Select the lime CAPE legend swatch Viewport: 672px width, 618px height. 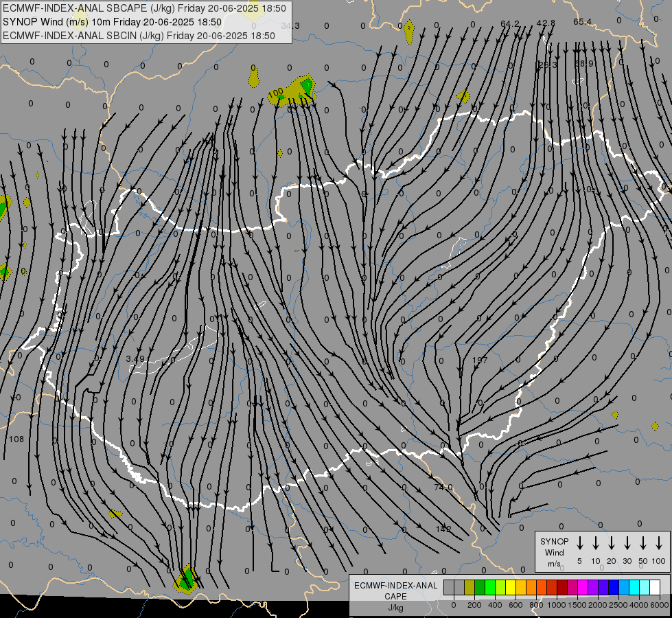pyautogui.click(x=500, y=587)
